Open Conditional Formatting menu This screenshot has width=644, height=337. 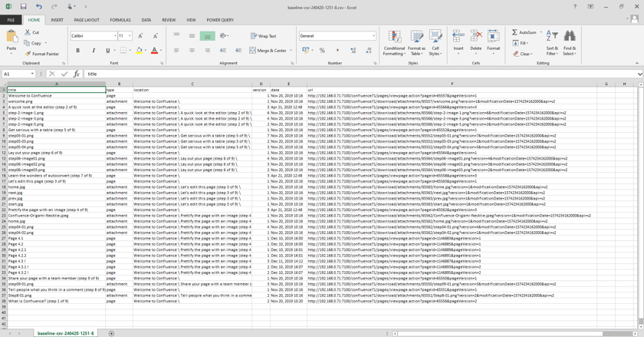tap(394, 43)
